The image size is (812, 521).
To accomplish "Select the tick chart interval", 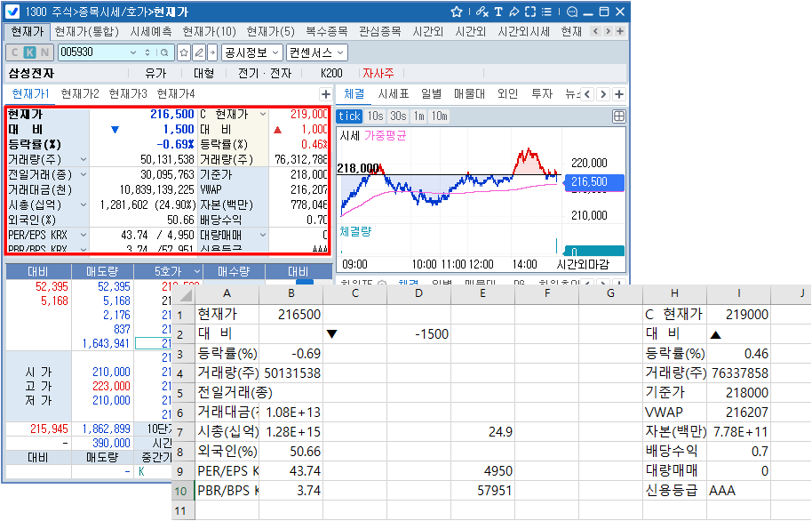I will pos(349,116).
